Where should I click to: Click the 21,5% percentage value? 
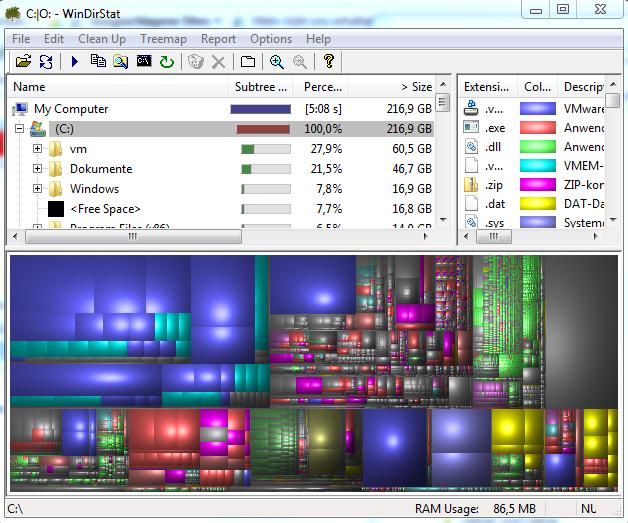(x=326, y=169)
